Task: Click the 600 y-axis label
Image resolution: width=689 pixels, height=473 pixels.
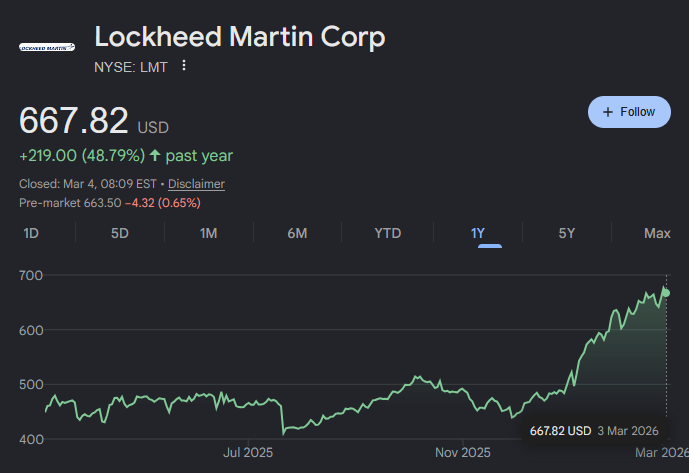Action: (31, 331)
